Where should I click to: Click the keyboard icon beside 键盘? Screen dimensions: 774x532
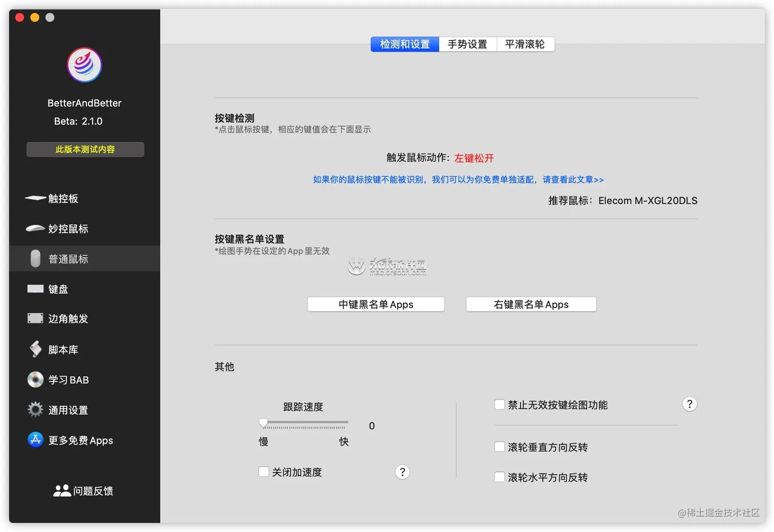point(35,289)
